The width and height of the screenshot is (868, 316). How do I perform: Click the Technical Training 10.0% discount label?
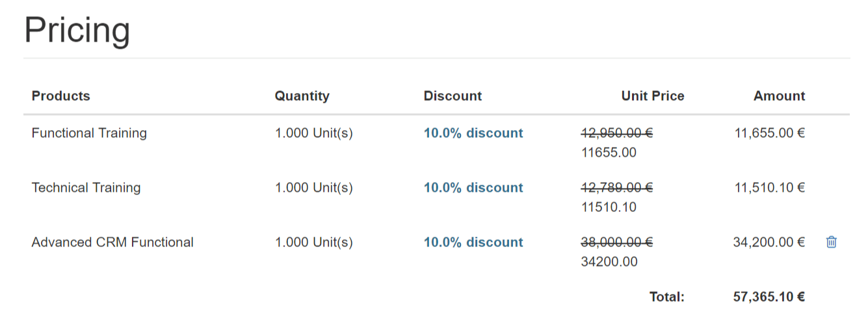tap(473, 188)
